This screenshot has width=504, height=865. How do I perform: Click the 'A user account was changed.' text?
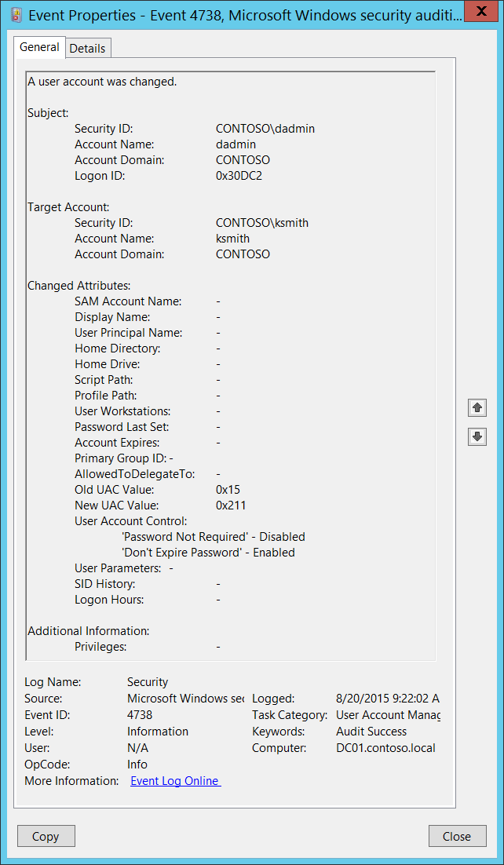(102, 82)
